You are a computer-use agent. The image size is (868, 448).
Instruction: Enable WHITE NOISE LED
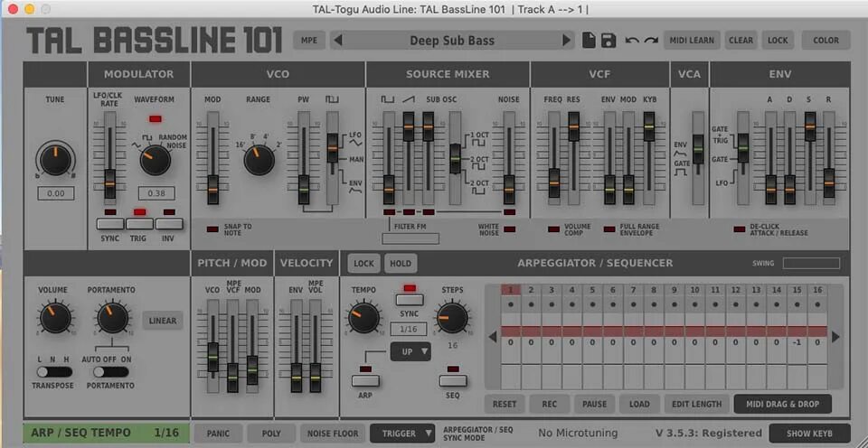pyautogui.click(x=510, y=229)
